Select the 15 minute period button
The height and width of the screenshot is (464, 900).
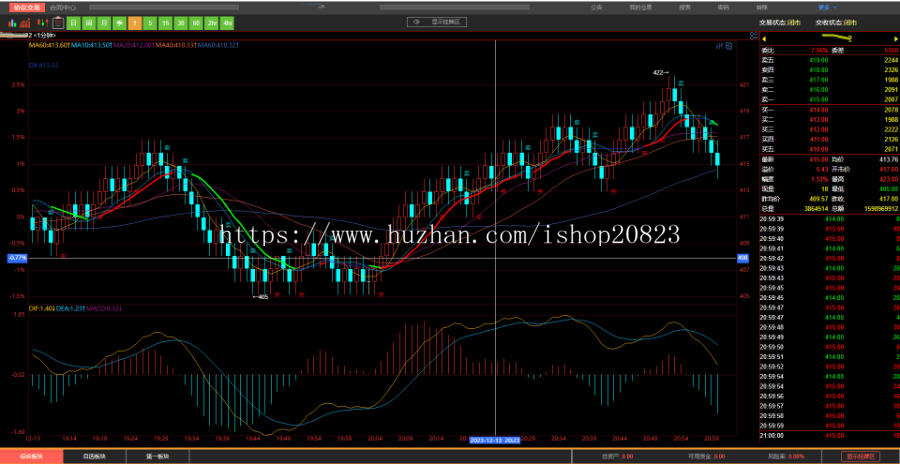click(x=165, y=23)
